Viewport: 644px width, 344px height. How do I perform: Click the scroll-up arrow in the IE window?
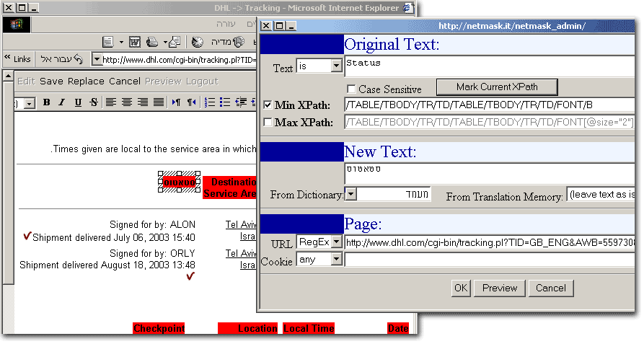point(8,76)
